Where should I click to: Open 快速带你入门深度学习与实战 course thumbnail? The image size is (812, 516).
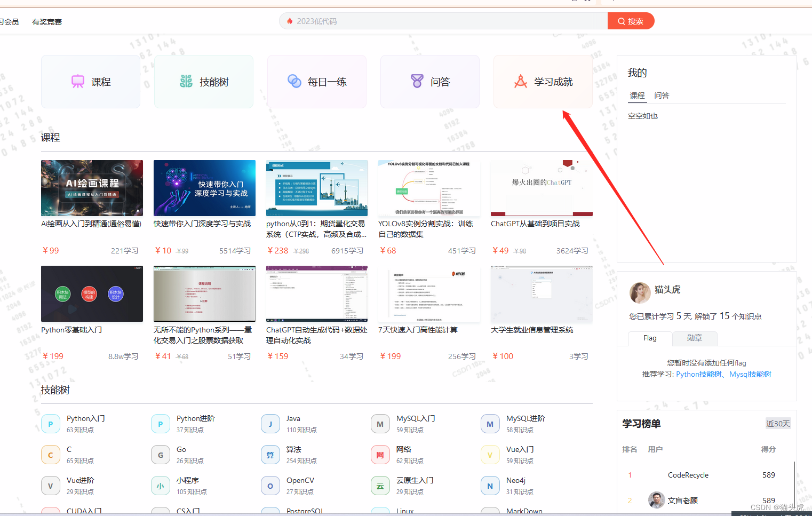click(204, 188)
